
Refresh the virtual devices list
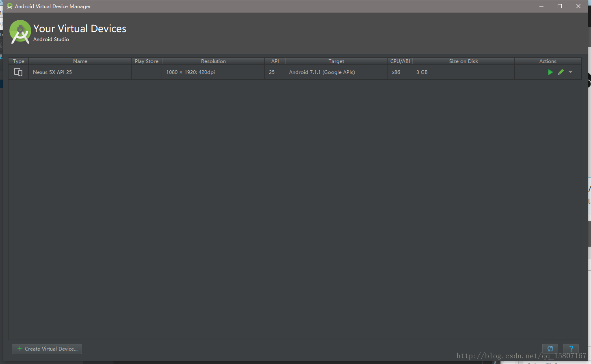pyautogui.click(x=550, y=349)
